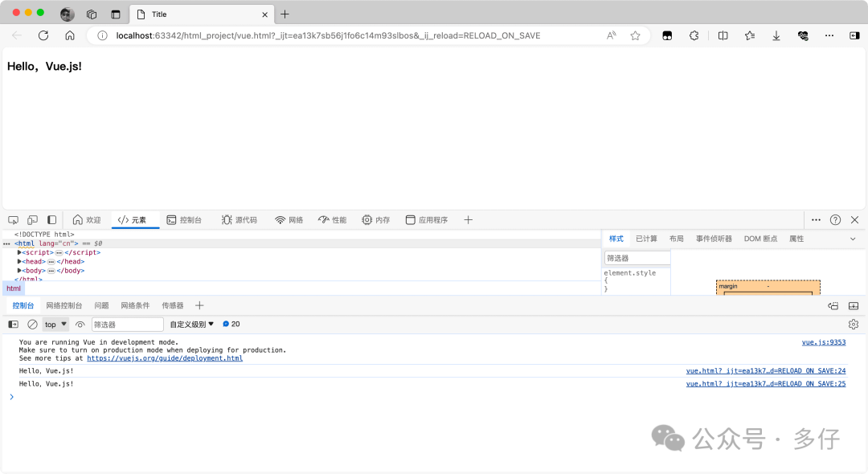
Task: Add a tool to drawer
Action: (200, 306)
